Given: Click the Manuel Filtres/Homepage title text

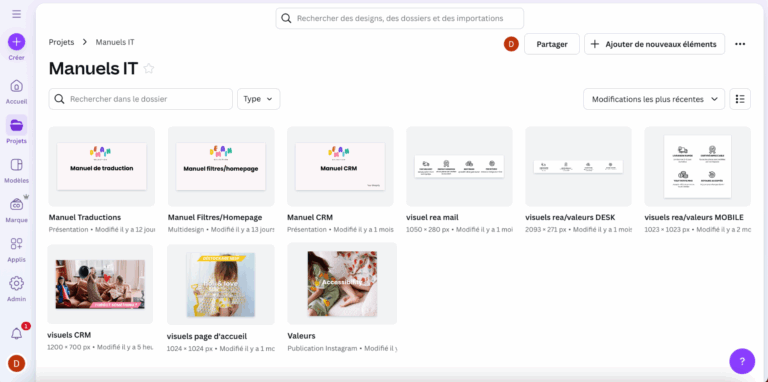Looking at the screenshot, I should coord(215,217).
